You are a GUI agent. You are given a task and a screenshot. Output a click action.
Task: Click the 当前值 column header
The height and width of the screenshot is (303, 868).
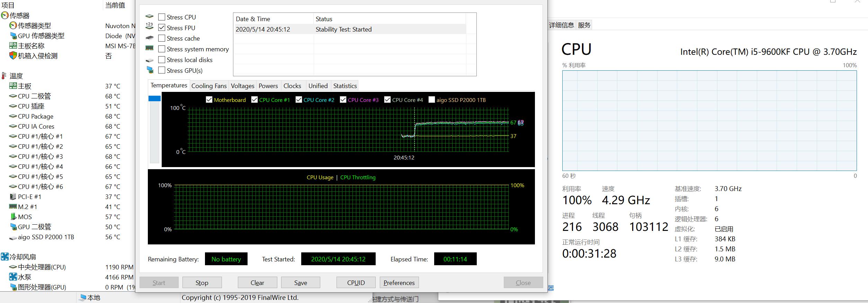click(115, 5)
